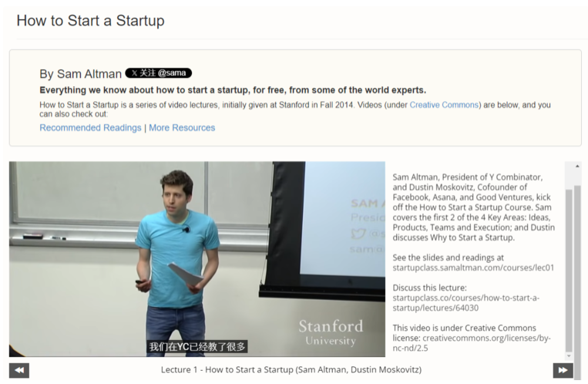Click the startupclass.samaltman.com slides URL
This screenshot has height=384, width=588.
473,268
